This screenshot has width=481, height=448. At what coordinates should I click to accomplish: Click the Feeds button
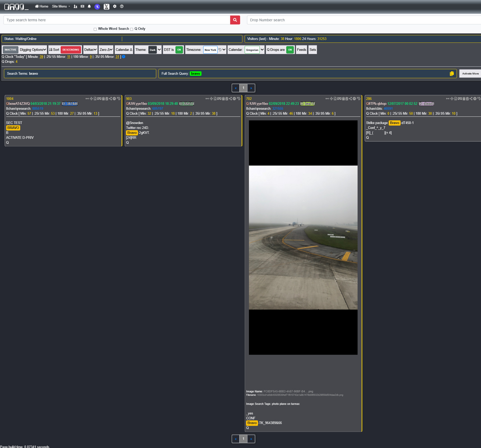301,50
